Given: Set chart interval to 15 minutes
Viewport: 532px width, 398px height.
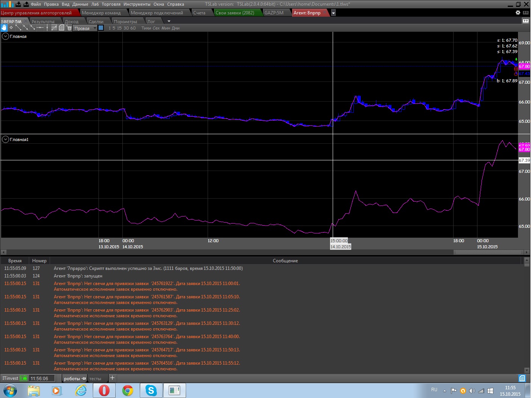Looking at the screenshot, I should 119,28.
